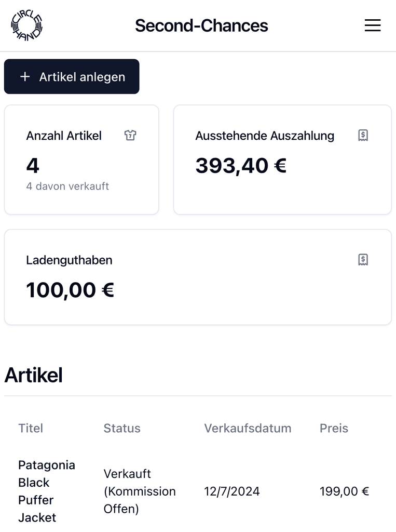Sort by Verkaufsdatum column header
This screenshot has width=396, height=532.
point(248,428)
